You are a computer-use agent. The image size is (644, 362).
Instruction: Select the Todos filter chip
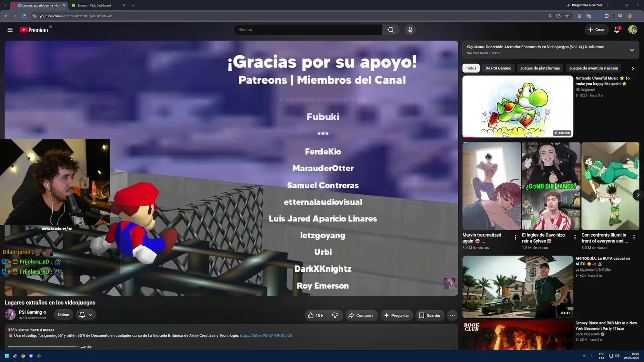pos(471,68)
